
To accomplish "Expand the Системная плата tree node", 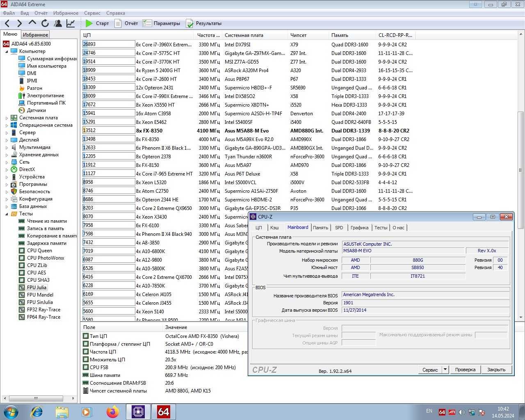I will [7, 118].
